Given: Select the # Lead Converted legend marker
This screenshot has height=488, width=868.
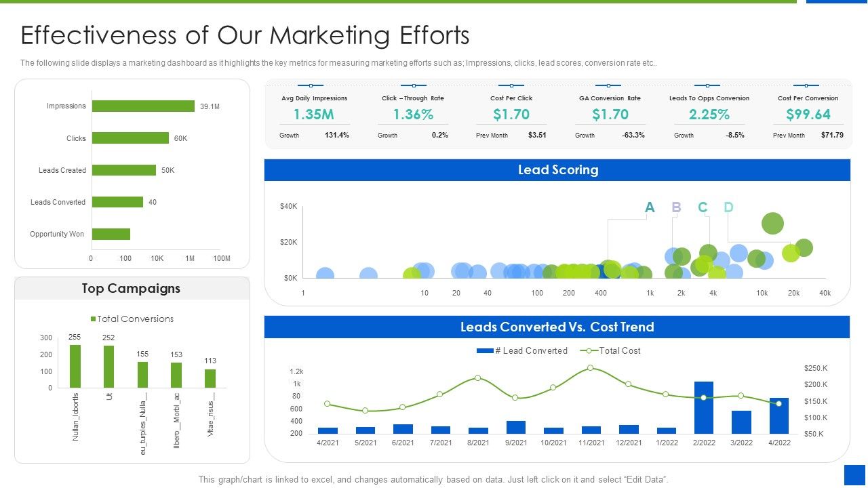Looking at the screenshot, I should [485, 350].
